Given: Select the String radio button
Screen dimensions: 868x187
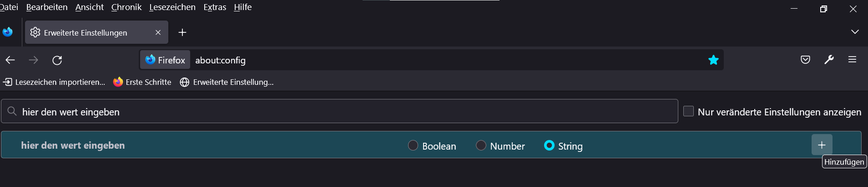Looking at the screenshot, I should pos(549,145).
